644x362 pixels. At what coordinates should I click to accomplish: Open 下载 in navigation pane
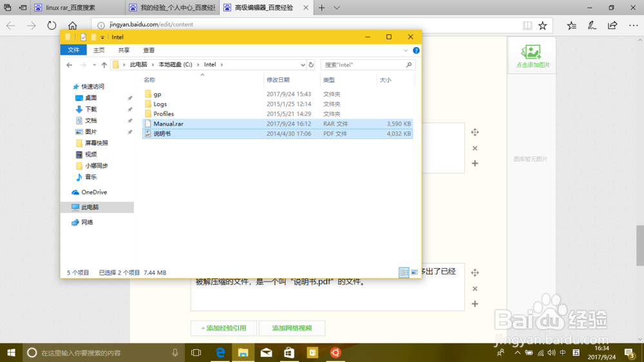91,110
